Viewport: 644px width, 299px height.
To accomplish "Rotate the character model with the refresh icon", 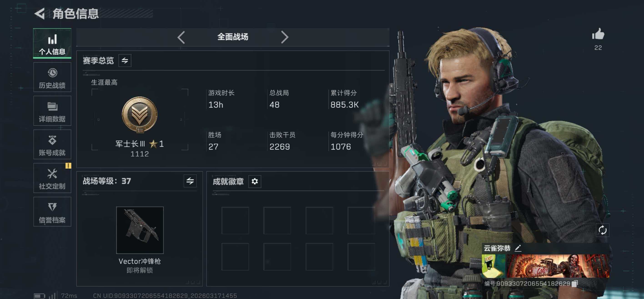I will coord(603,230).
